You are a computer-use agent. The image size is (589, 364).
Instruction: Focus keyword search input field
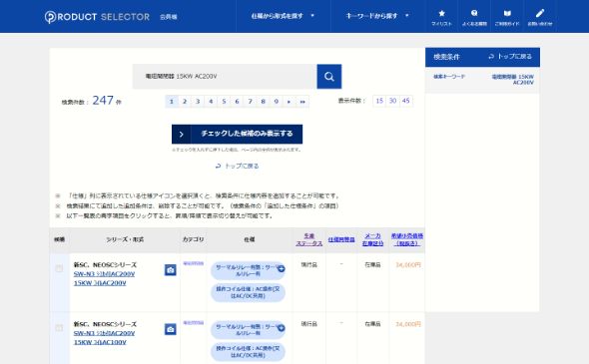click(225, 77)
